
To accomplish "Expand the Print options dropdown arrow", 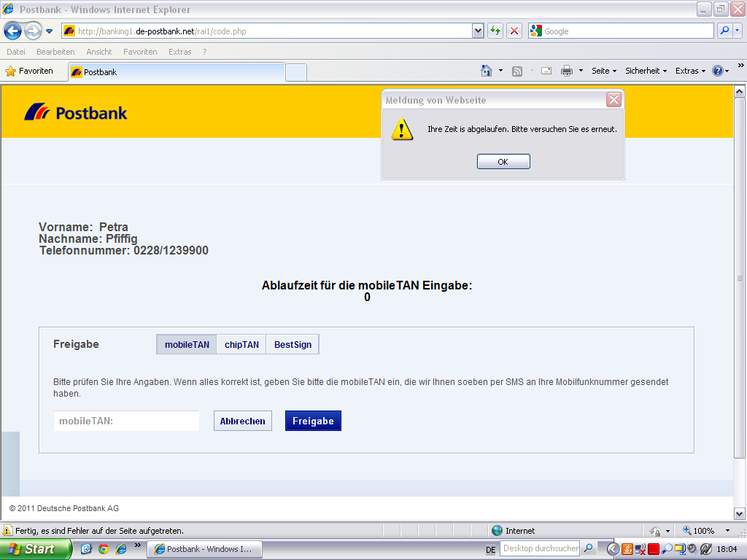I will 581,71.
